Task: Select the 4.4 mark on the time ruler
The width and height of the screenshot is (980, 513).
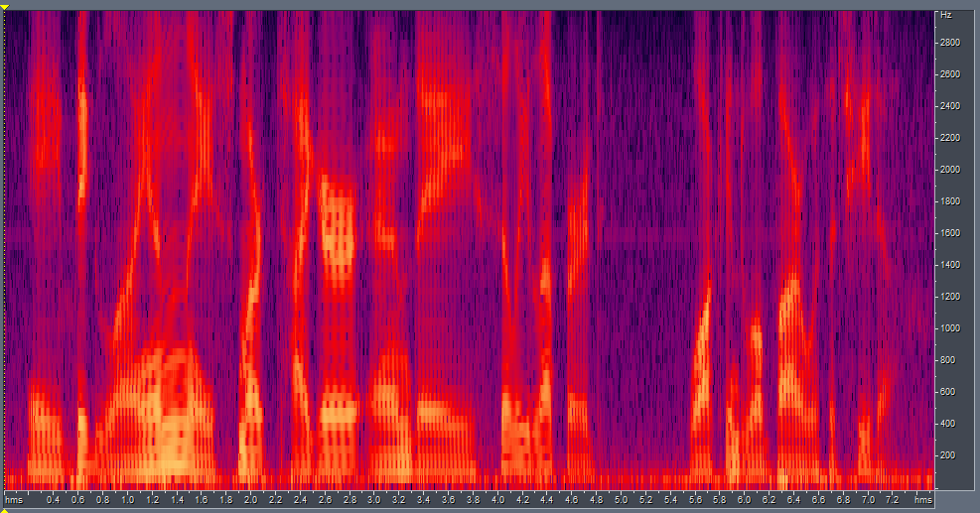Action: coord(546,500)
